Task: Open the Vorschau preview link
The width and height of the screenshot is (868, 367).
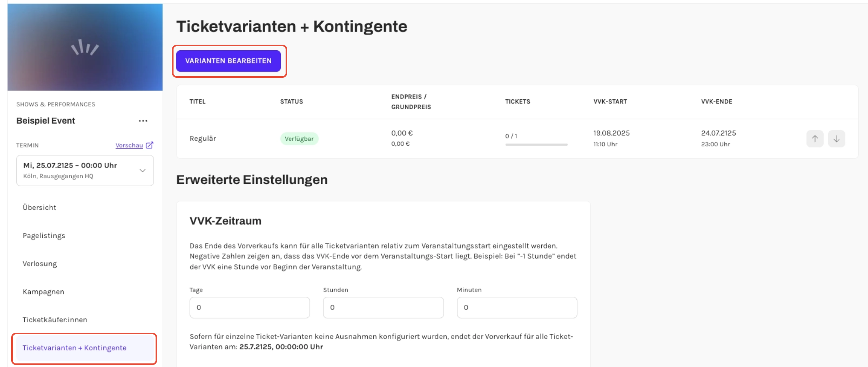Action: coord(129,145)
